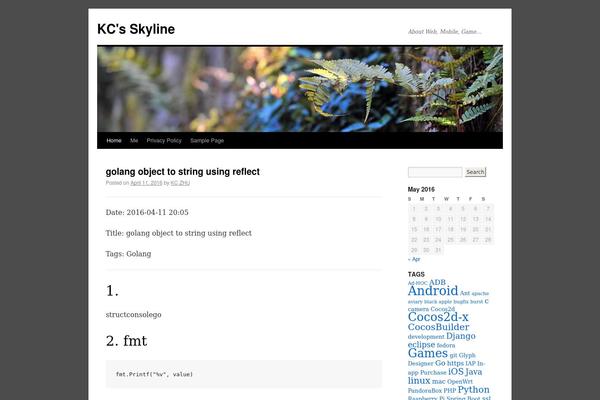Open the Sample Page menu item
Screen dimensions: 600x400
tap(207, 140)
